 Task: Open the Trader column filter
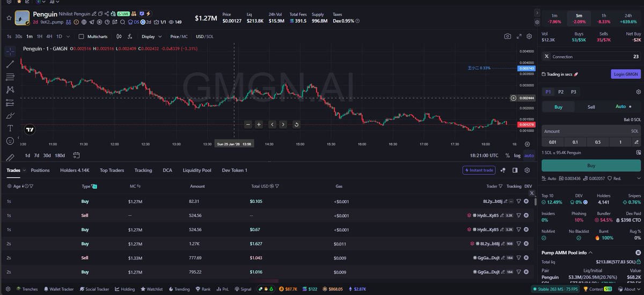501,186
